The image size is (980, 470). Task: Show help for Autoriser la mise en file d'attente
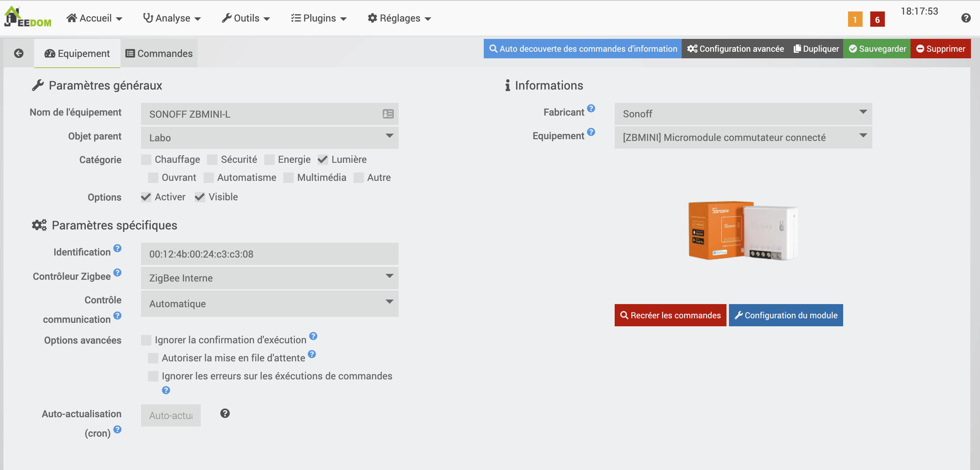click(x=312, y=354)
